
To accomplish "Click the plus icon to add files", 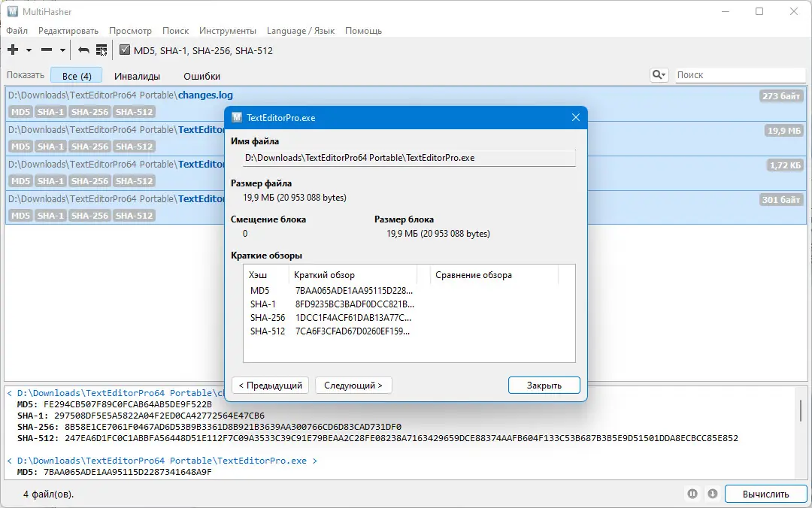I will click(x=13, y=50).
